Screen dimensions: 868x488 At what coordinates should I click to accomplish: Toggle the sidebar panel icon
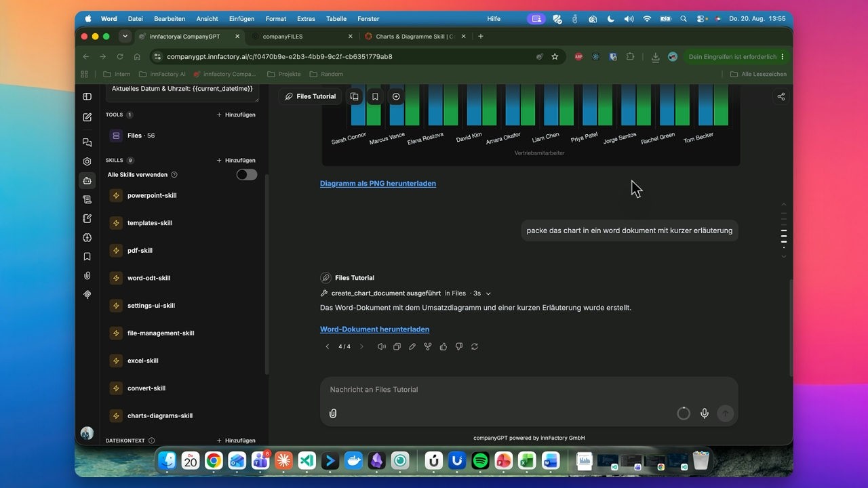[87, 97]
